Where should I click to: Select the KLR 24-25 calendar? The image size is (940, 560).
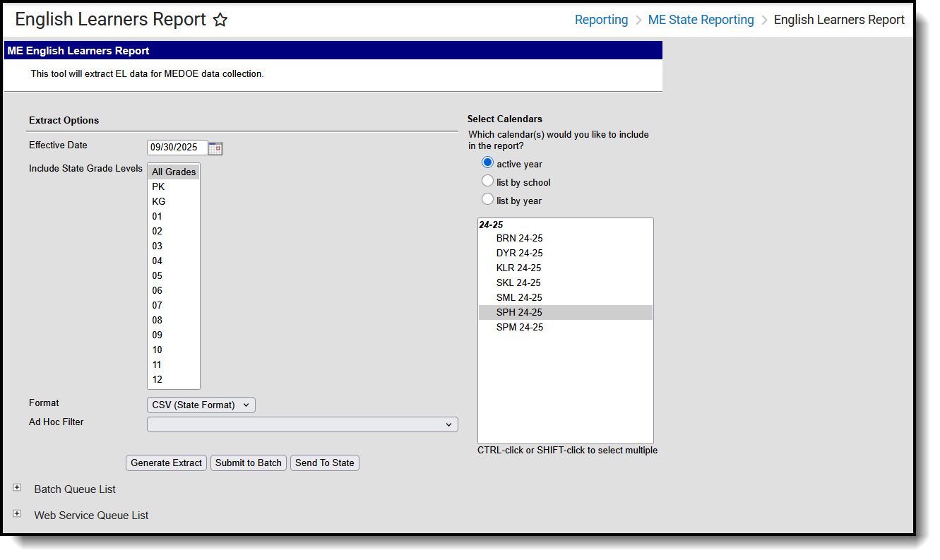566,268
